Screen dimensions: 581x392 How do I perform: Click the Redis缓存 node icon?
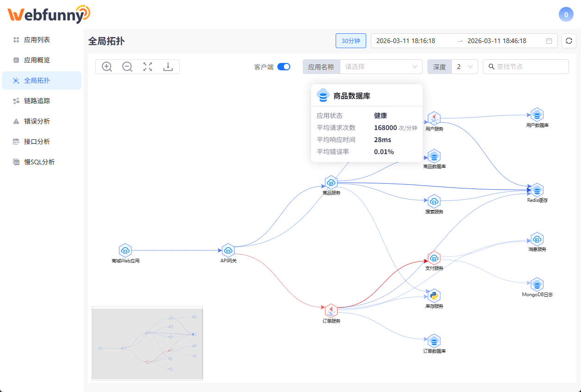pyautogui.click(x=537, y=190)
